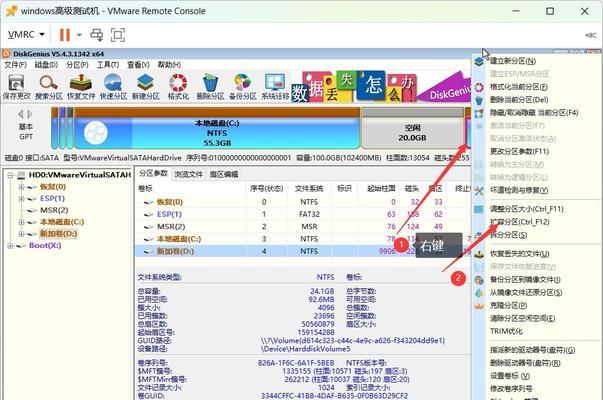This screenshot has width=603, height=400.
Task: Choose 调整分区大小(Ctrl_F11) from context menu
Action: pos(526,209)
